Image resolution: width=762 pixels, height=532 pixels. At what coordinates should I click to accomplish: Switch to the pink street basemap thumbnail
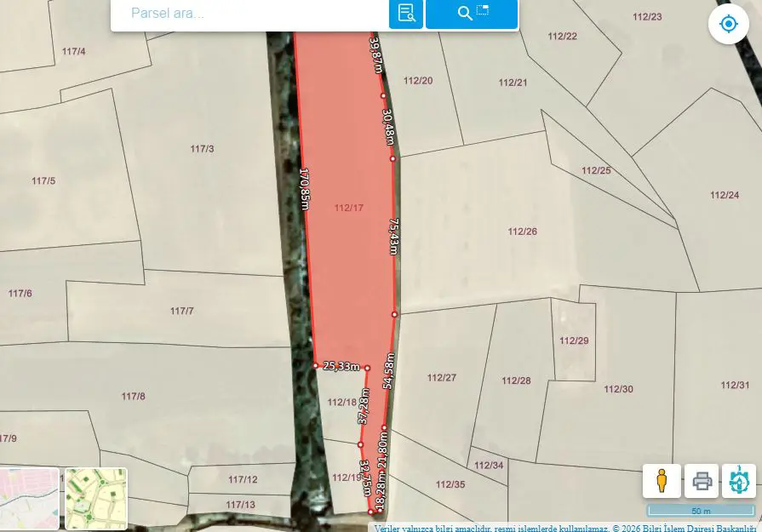click(x=29, y=499)
